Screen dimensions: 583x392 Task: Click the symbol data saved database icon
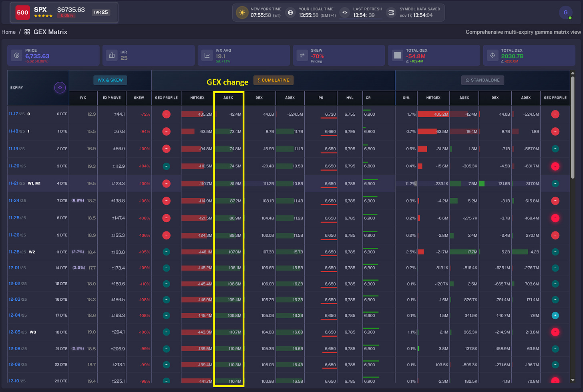tap(391, 12)
